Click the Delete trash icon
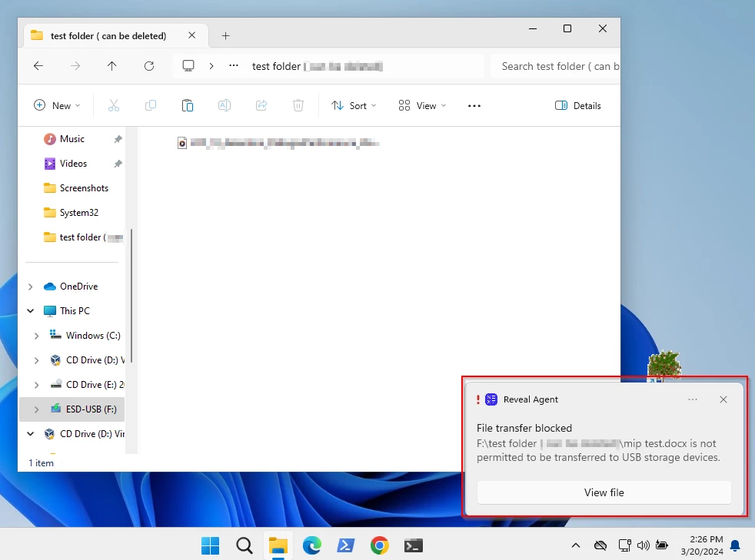The image size is (755, 560). point(298,105)
